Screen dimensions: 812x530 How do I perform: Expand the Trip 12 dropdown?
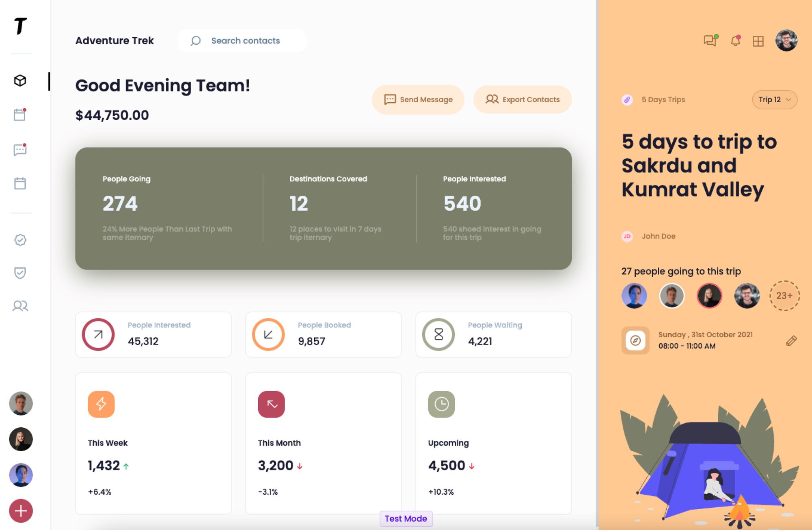click(x=774, y=100)
